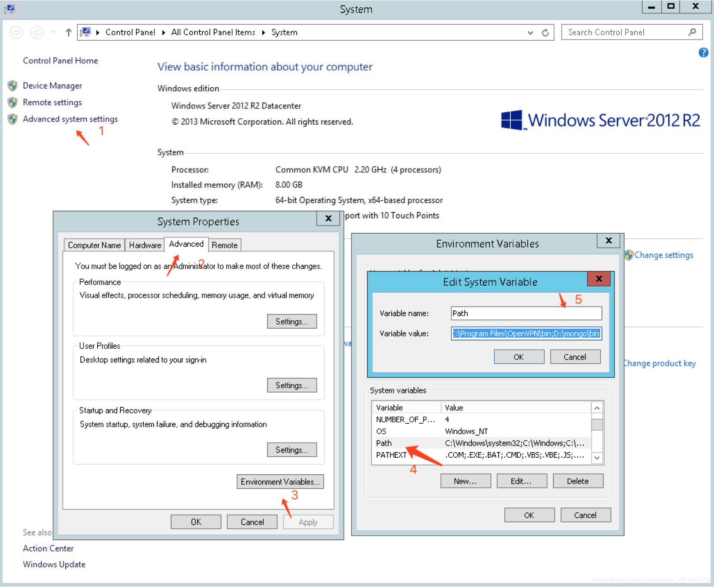This screenshot has height=588, width=714.
Task: Click Control Panel in the breadcrumb
Action: (130, 33)
